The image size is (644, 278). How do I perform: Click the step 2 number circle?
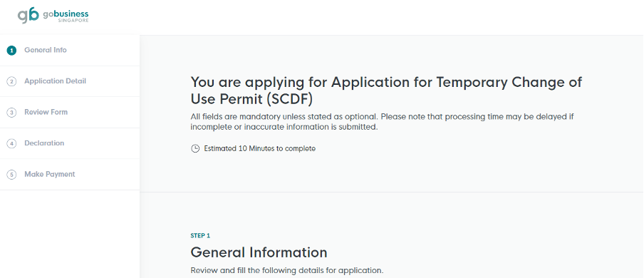11,81
